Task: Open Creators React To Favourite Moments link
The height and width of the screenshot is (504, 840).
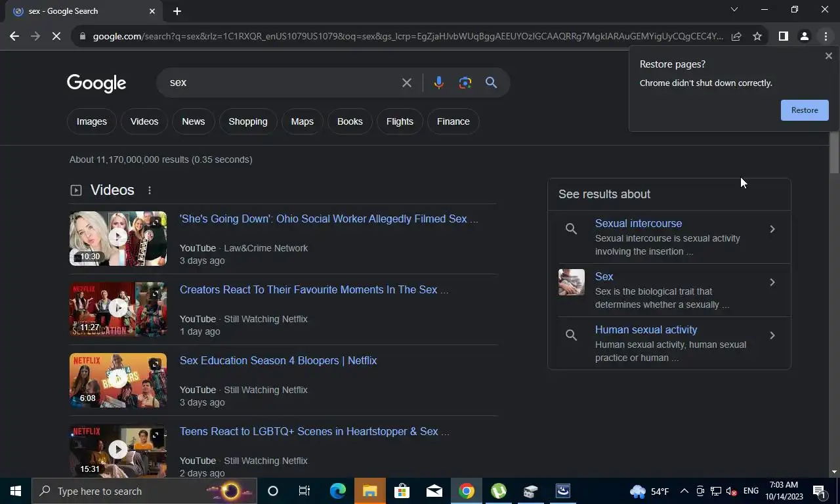Action: click(314, 290)
